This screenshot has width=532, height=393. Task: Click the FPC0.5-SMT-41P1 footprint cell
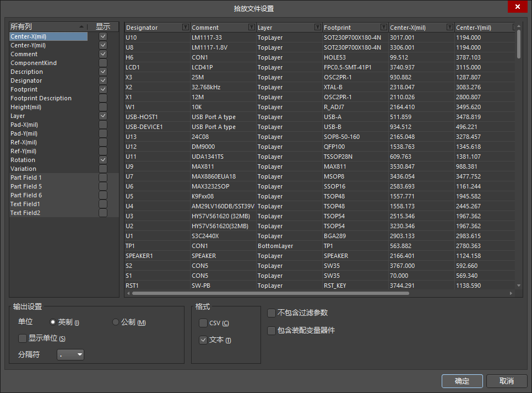click(355, 67)
